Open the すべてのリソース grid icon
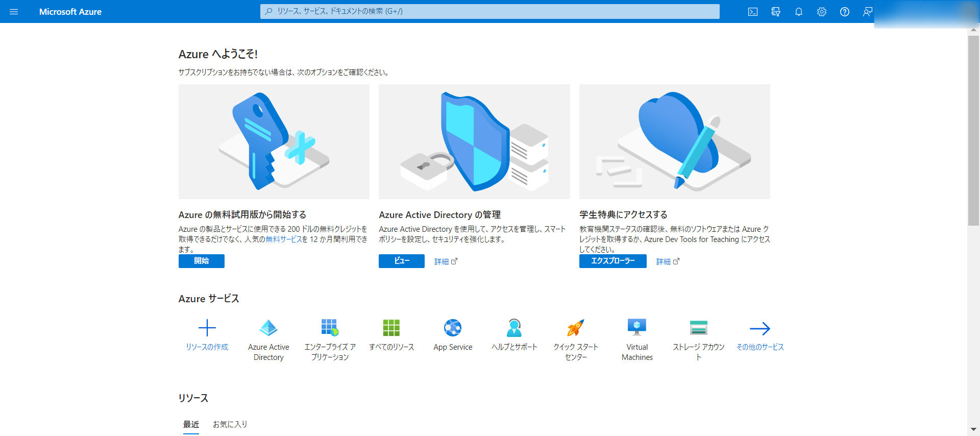 (391, 328)
